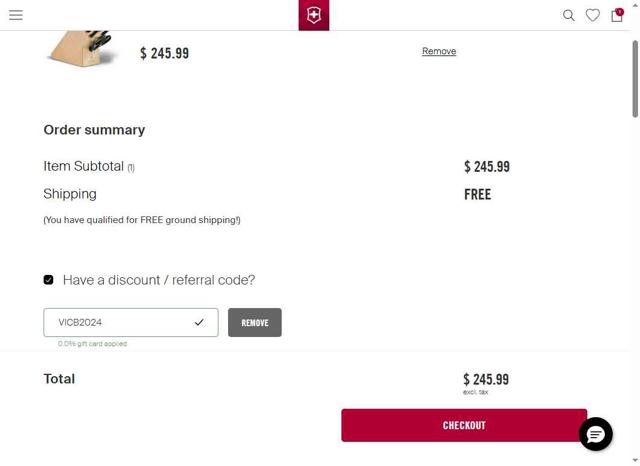
Task: Open the live chat bubble
Action: [x=596, y=434]
